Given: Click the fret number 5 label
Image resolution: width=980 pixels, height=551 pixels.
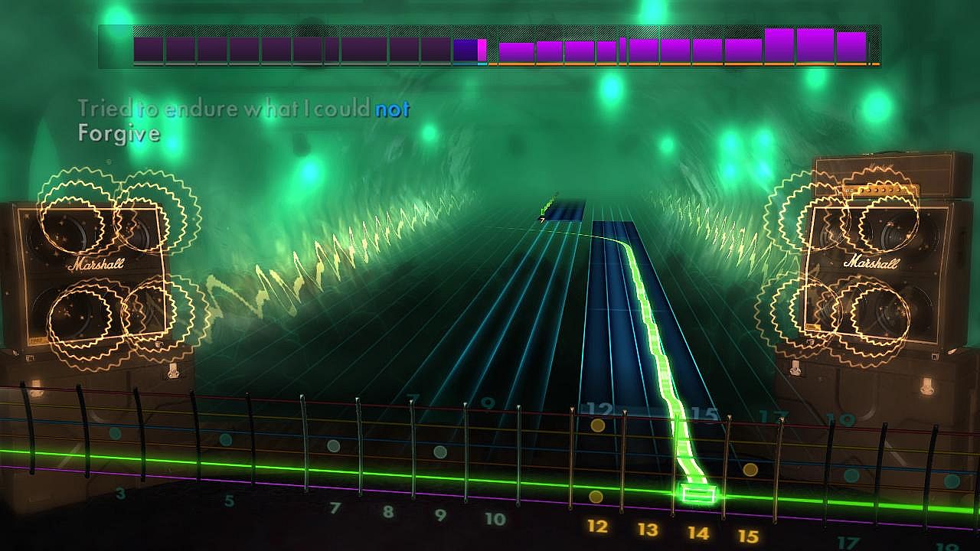Looking at the screenshot, I should click(x=229, y=501).
